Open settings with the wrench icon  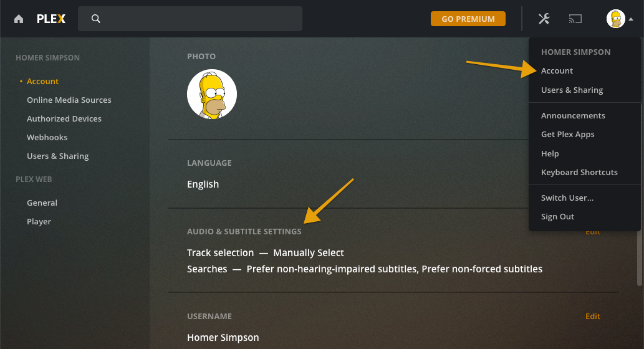point(544,19)
